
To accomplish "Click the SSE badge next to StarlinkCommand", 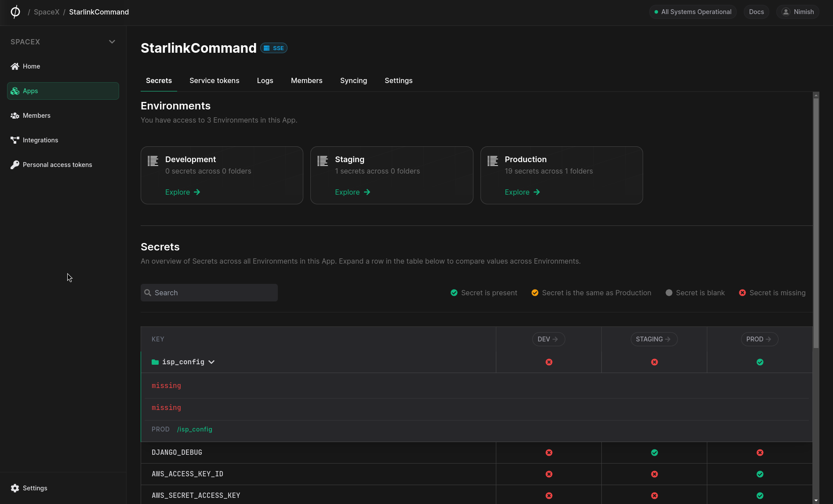I will coord(274,48).
